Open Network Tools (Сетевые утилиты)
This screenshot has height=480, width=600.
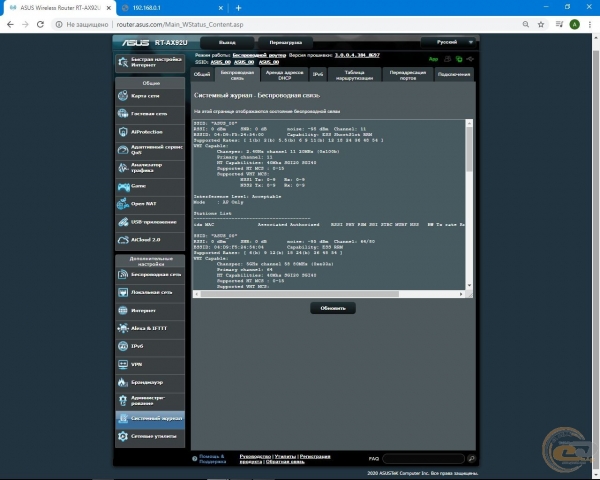150,437
